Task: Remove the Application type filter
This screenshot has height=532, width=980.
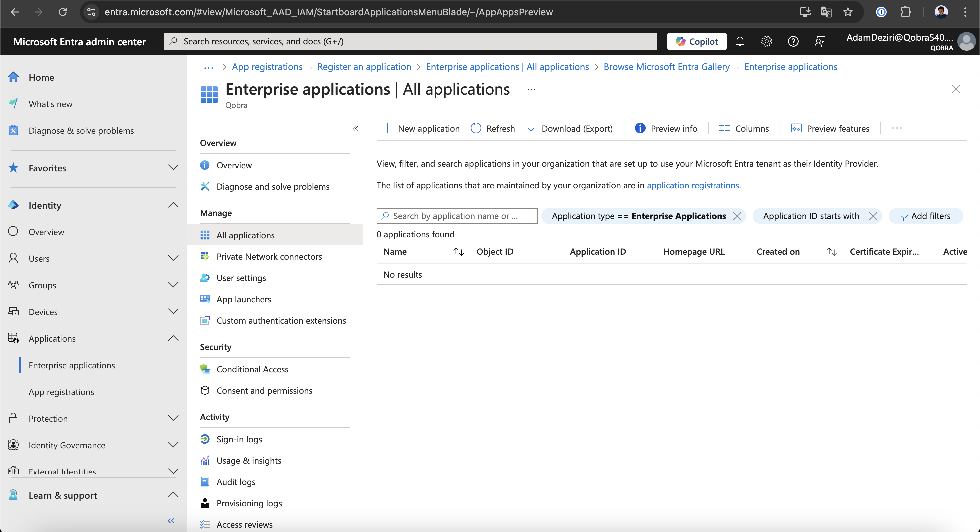Action: coord(737,216)
